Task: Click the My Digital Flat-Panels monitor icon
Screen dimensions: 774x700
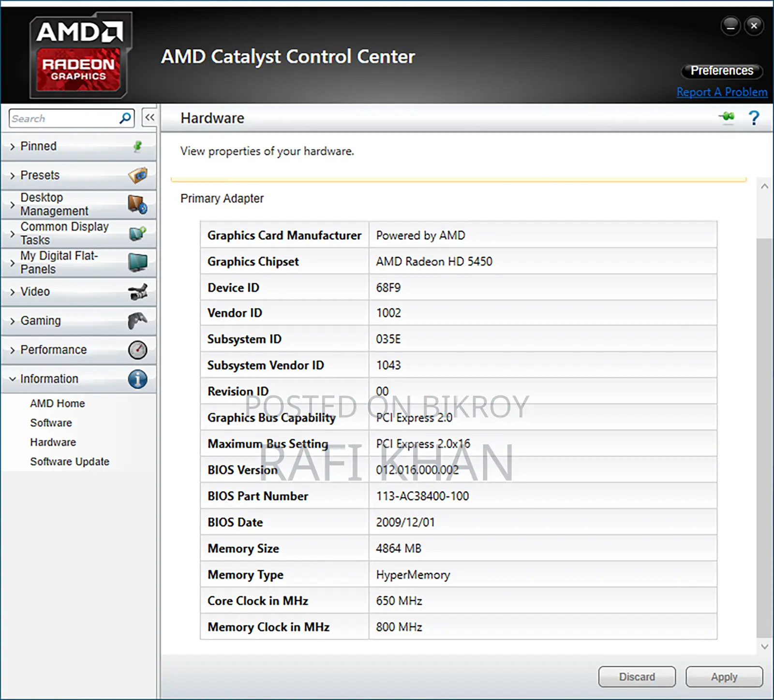Action: 138,262
